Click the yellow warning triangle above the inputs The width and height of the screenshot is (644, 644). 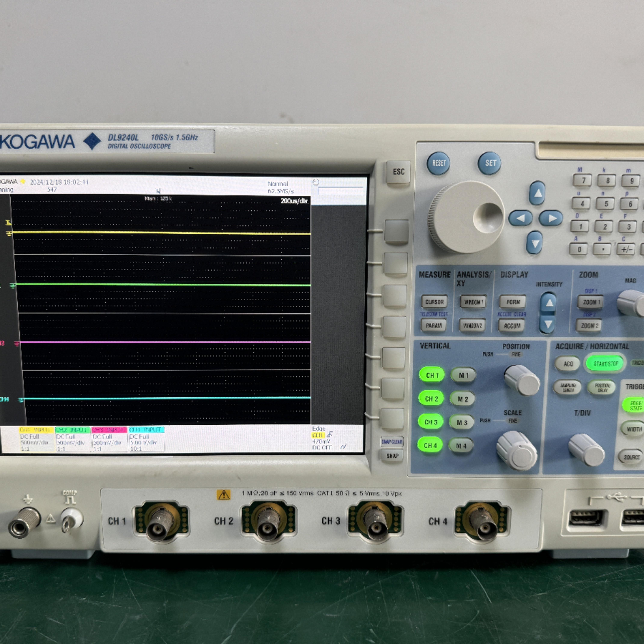pos(224,495)
